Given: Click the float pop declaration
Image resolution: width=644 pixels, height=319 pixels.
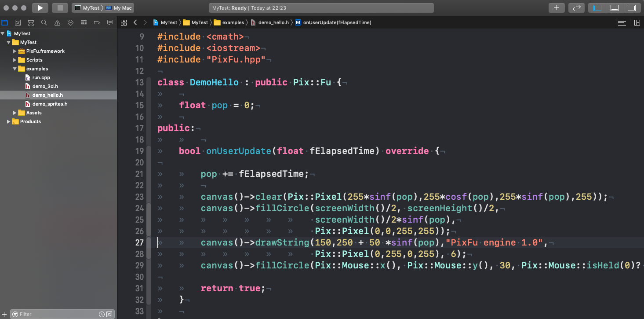Looking at the screenshot, I should click(x=217, y=105).
